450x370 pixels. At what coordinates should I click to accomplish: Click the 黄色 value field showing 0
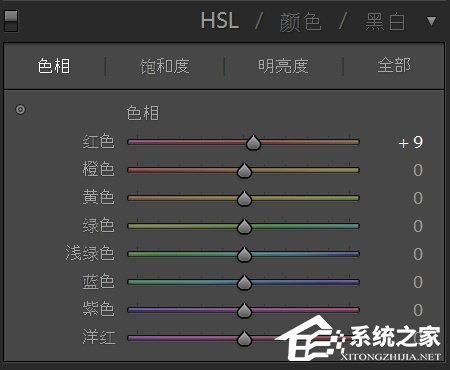pyautogui.click(x=418, y=198)
